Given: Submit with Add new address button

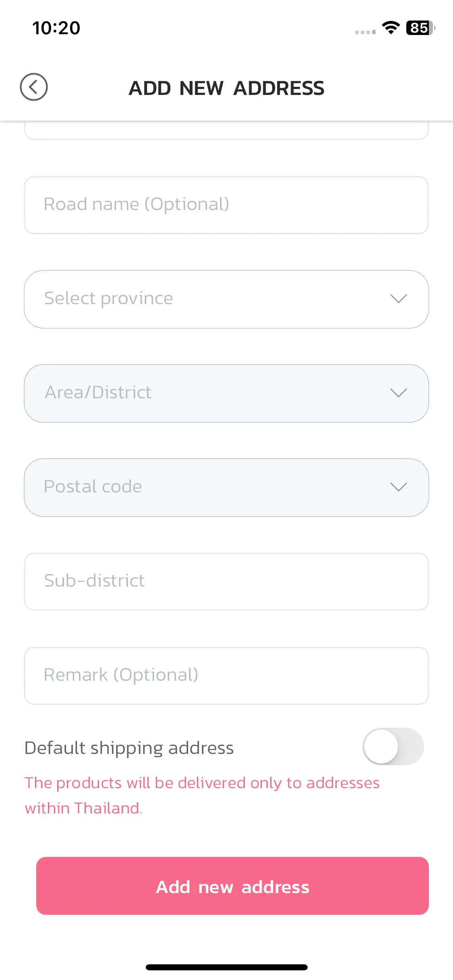Looking at the screenshot, I should point(232,886).
